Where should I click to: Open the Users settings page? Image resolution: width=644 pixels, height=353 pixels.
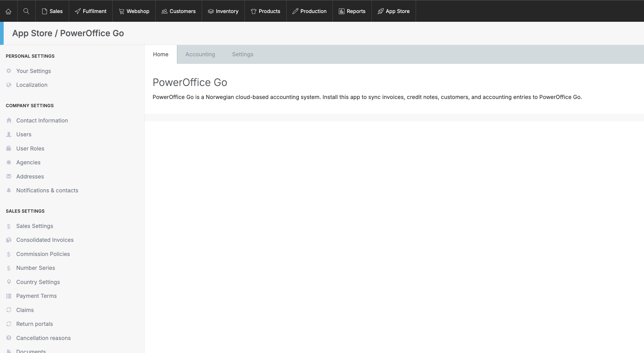coord(24,134)
